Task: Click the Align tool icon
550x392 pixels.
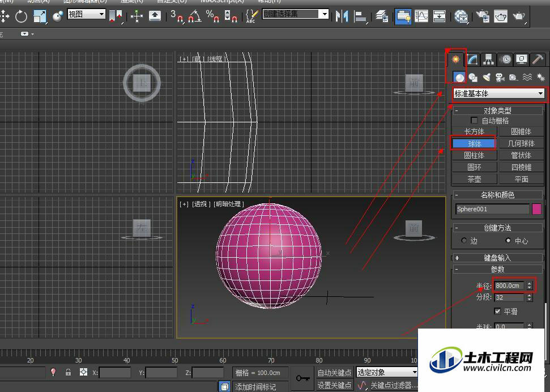Action: tap(360, 16)
